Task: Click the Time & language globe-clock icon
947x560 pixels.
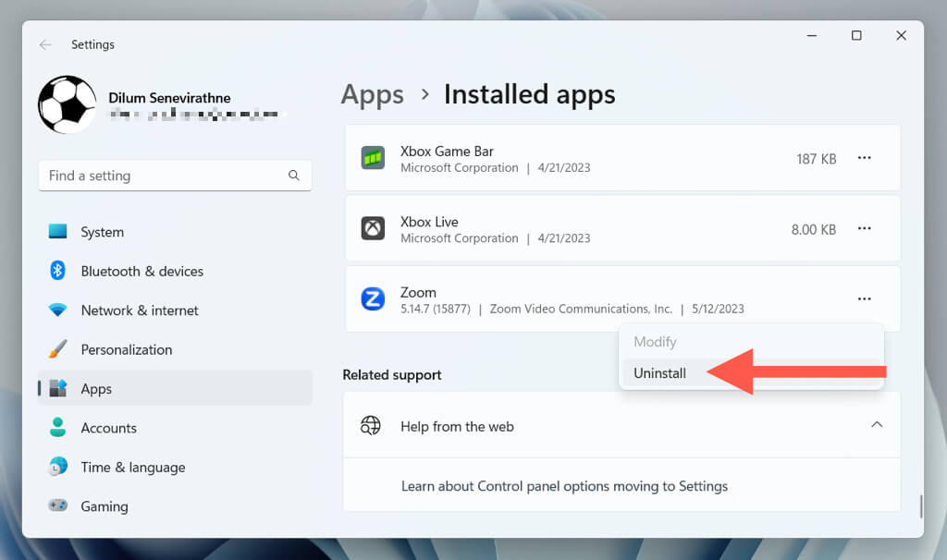Action: click(57, 467)
